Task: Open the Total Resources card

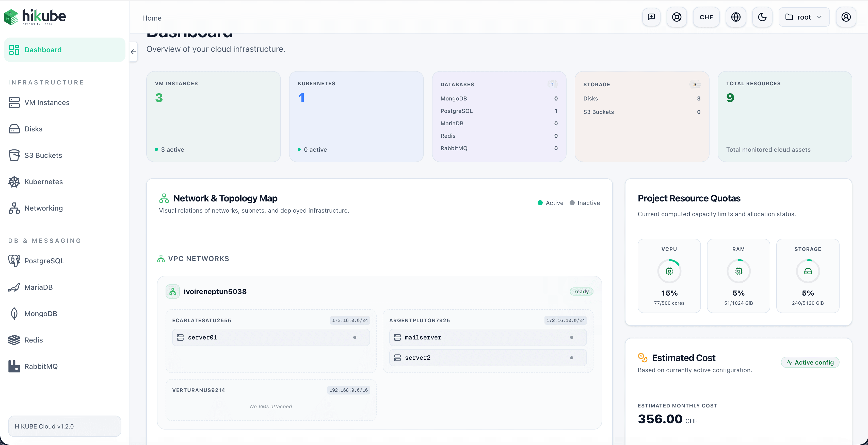Action: click(785, 116)
